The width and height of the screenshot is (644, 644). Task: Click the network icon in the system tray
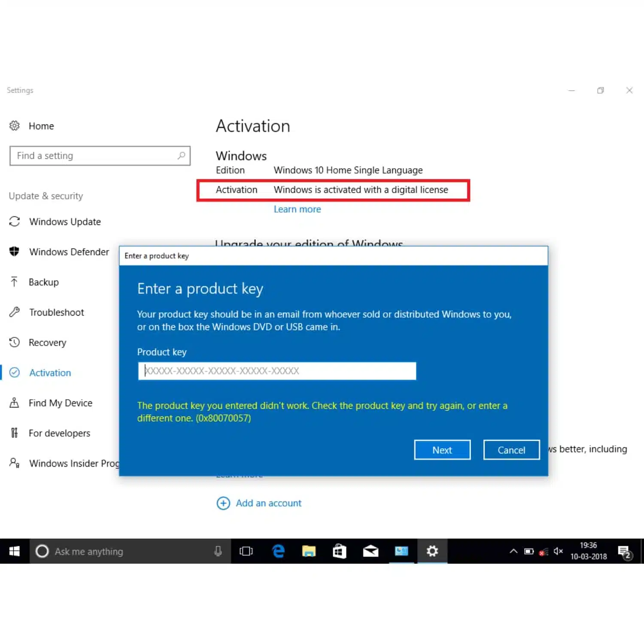[x=544, y=552]
